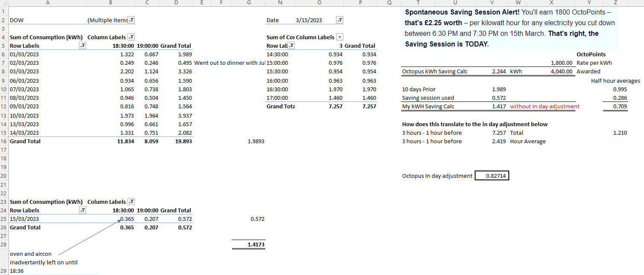
Task: Select the row 16 header
Action: point(4,141)
